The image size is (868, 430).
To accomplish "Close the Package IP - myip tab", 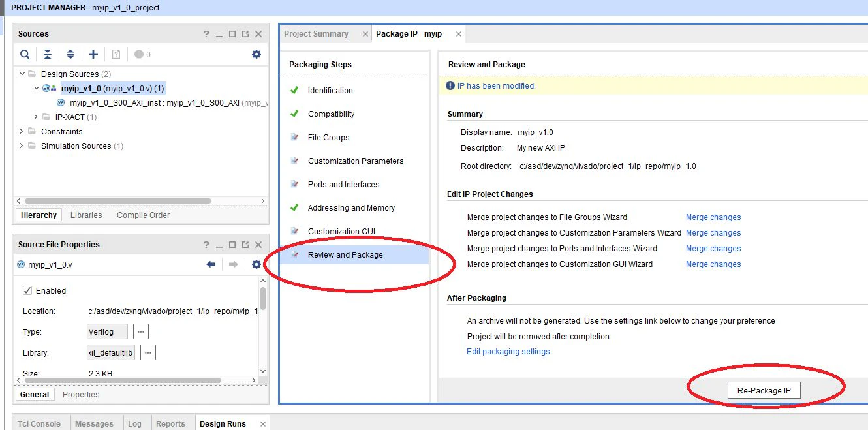I will coord(459,34).
